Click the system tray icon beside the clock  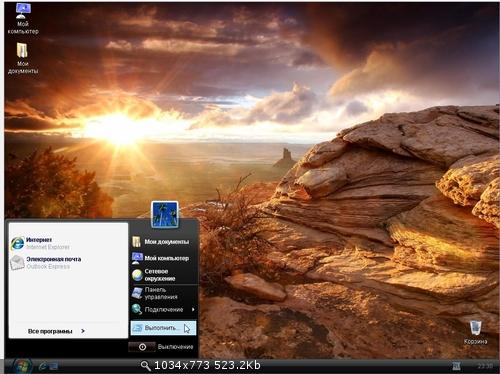point(456,366)
